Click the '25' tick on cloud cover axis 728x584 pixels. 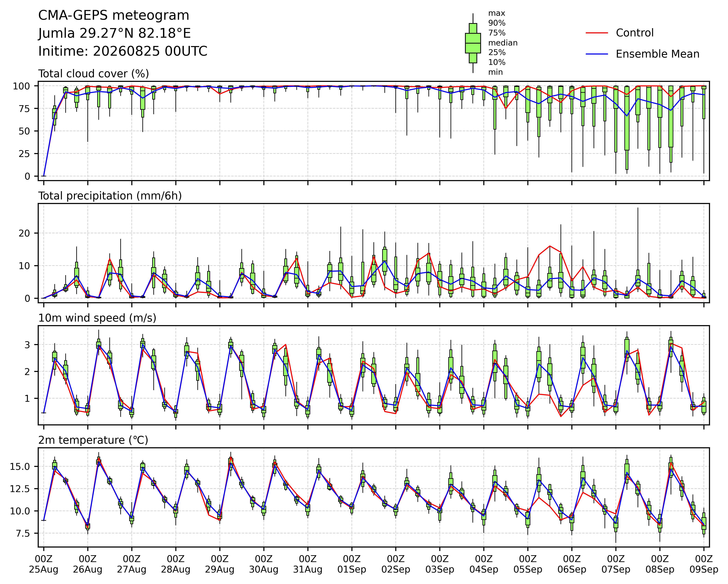click(24, 154)
